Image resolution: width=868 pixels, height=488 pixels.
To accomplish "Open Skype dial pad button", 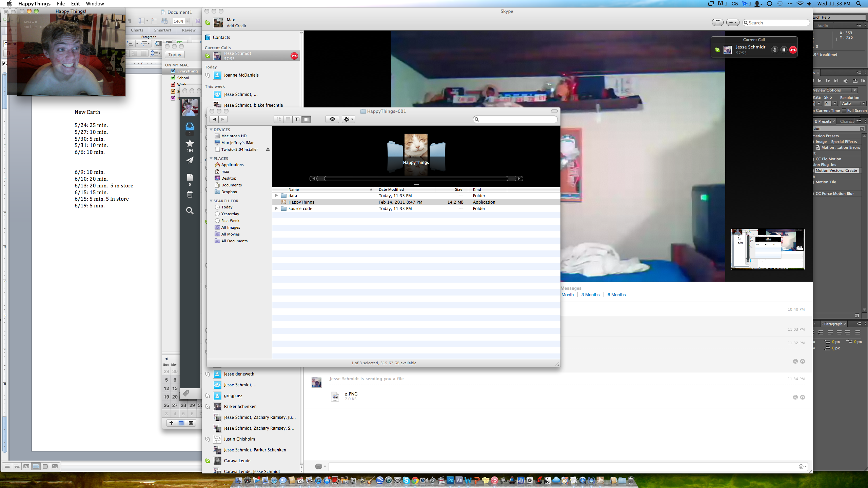I will tap(717, 22).
